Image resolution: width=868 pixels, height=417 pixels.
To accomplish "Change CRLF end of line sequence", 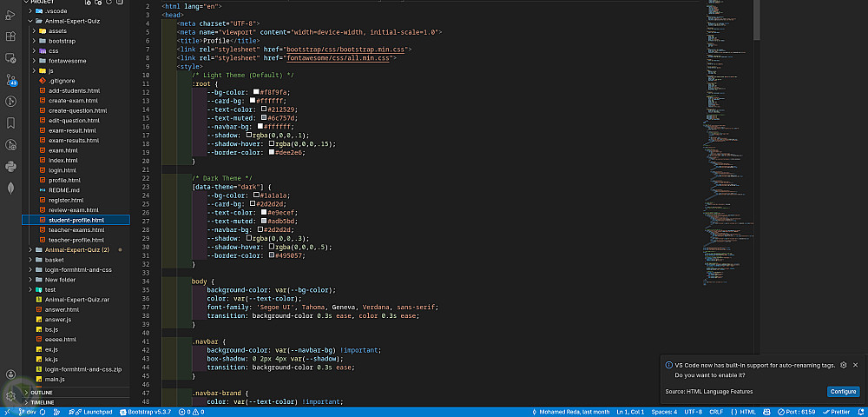I will (716, 412).
